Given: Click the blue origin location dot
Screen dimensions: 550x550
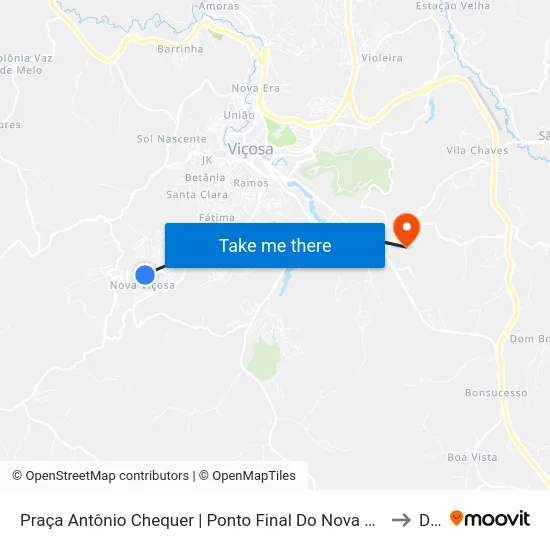Looking at the screenshot, I should point(145,275).
